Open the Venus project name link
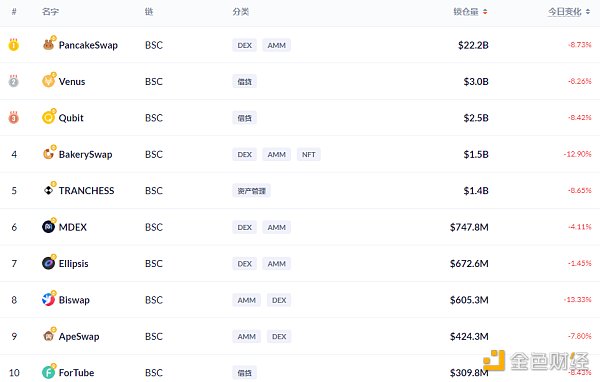 72,82
